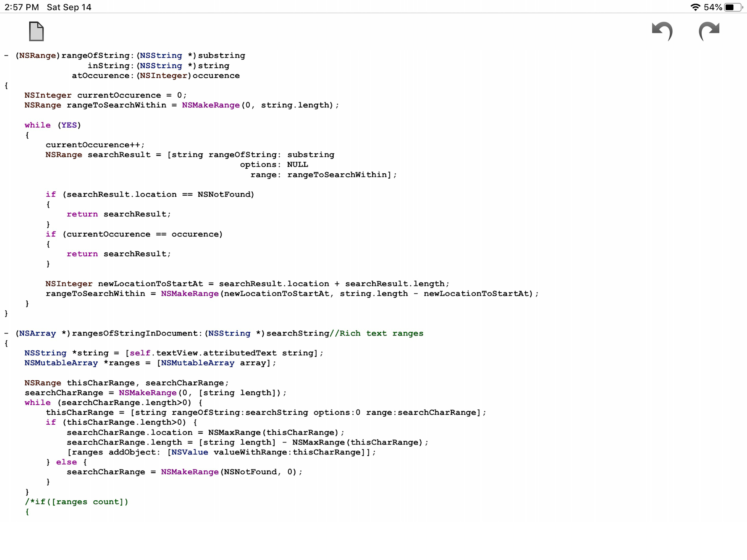This screenshot has width=747, height=560.
Task: Tap the date Sat Sep 14
Action: 69,7
